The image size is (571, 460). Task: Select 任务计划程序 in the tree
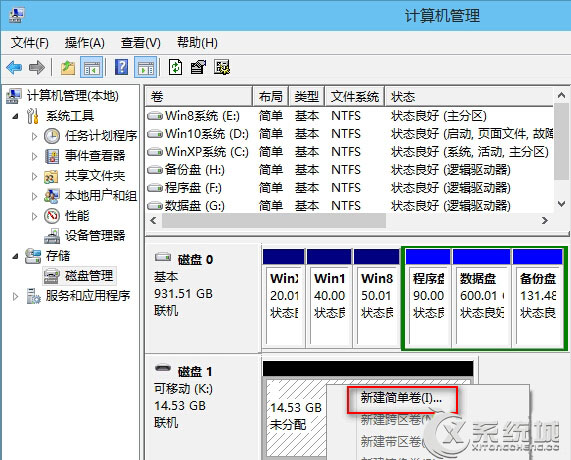101,136
